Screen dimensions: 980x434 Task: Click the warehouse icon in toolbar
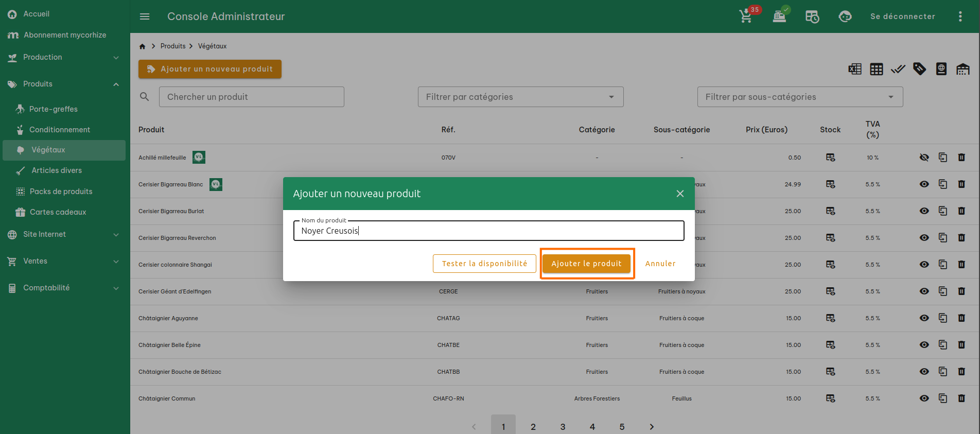pyautogui.click(x=963, y=69)
